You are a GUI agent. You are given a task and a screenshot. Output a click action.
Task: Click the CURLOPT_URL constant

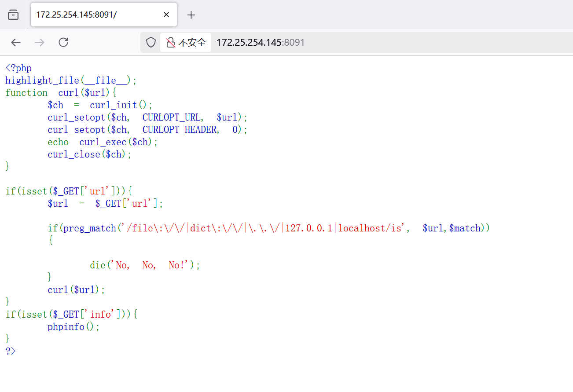[x=171, y=117]
